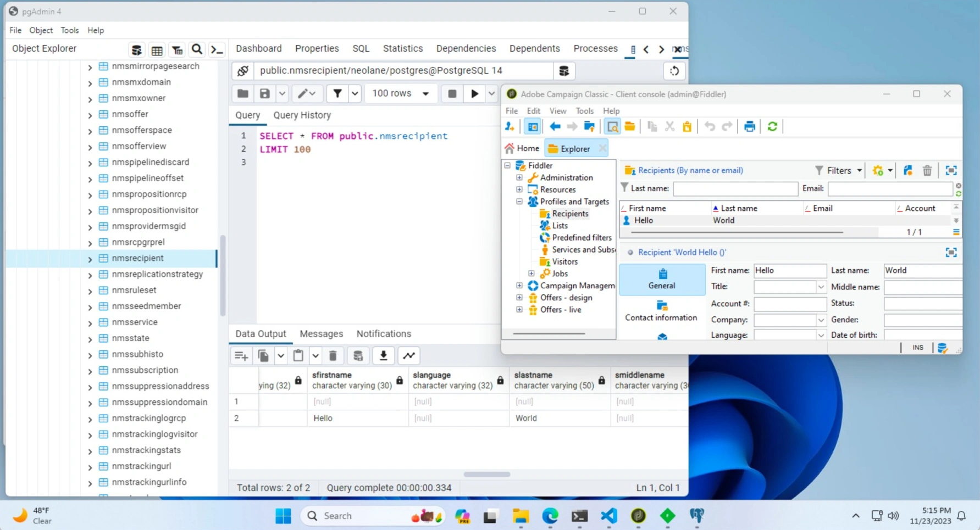This screenshot has height=530, width=980.
Task: Click the Search objects icon in Object Explorer
Action: tap(197, 49)
